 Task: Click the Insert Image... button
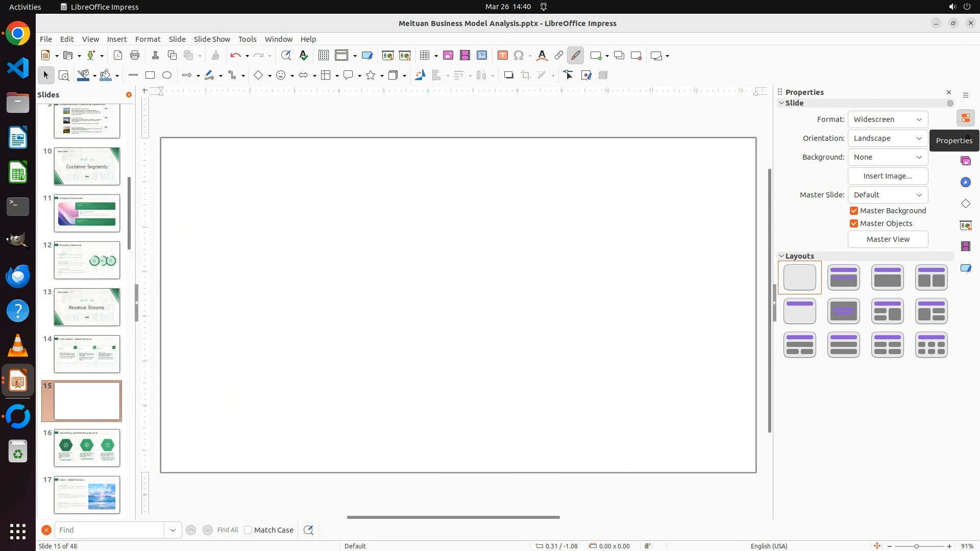(888, 176)
